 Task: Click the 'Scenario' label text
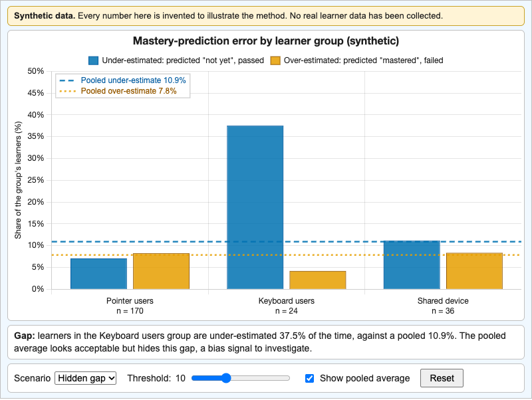32,378
